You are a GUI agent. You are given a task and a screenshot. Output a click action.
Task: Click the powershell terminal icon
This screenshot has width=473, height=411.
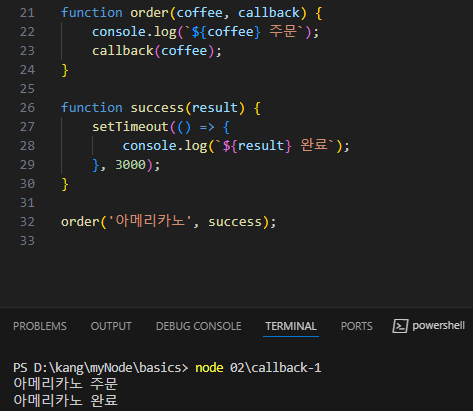[x=400, y=326]
